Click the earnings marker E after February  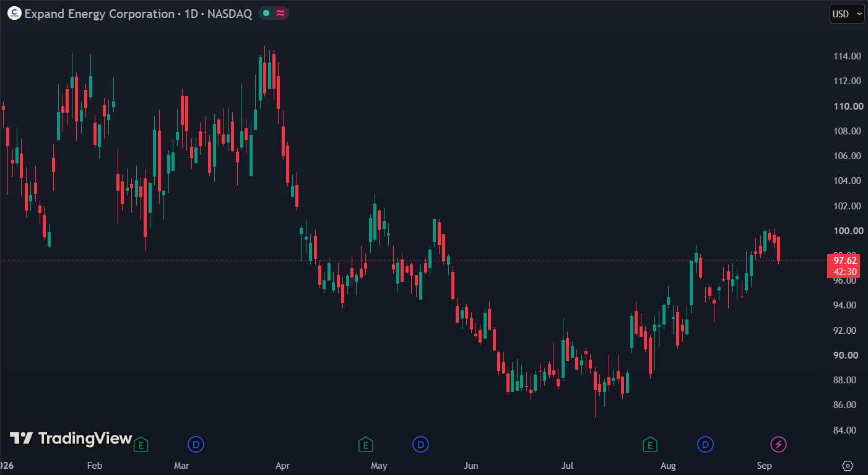pos(141,444)
